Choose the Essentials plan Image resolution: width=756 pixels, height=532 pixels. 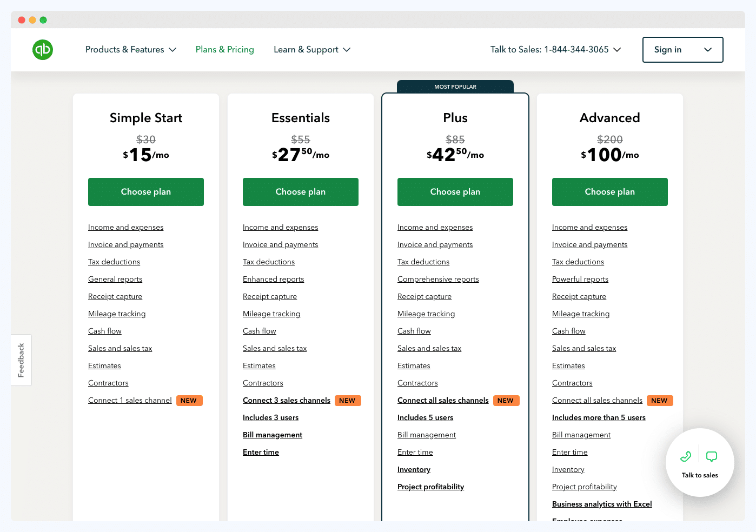(x=300, y=191)
